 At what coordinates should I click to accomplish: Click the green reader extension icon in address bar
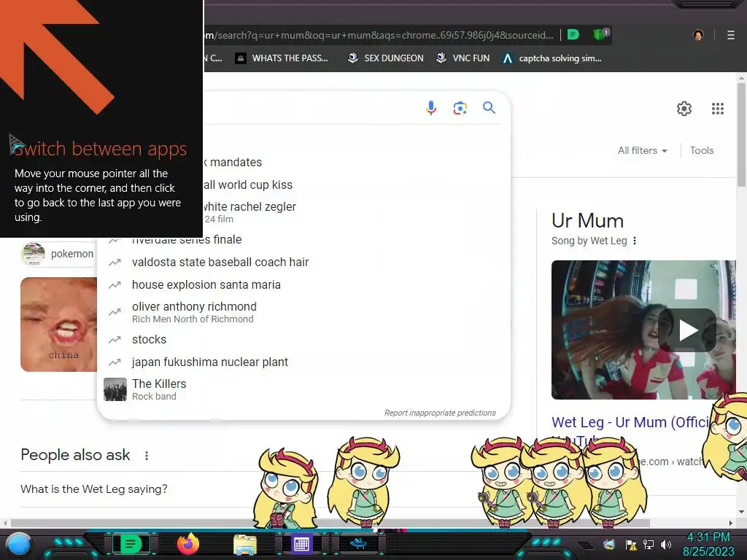573,35
